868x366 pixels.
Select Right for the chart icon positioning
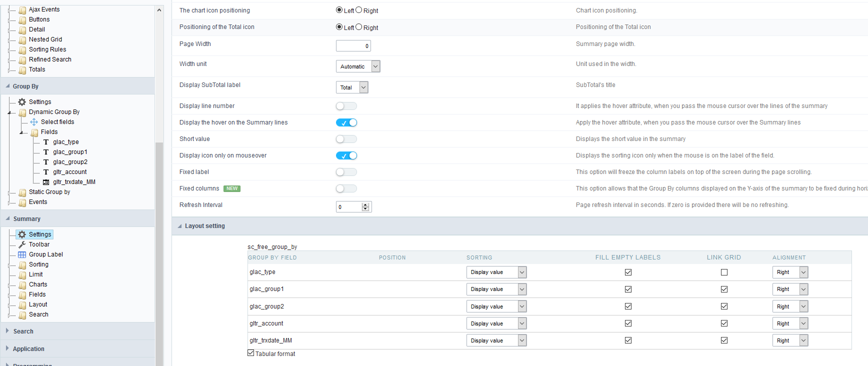coord(358,10)
